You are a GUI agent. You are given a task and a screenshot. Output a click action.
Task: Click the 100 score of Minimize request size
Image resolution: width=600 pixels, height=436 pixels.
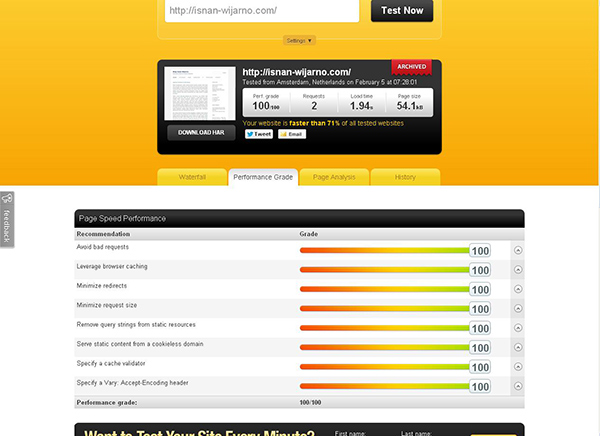point(480,309)
